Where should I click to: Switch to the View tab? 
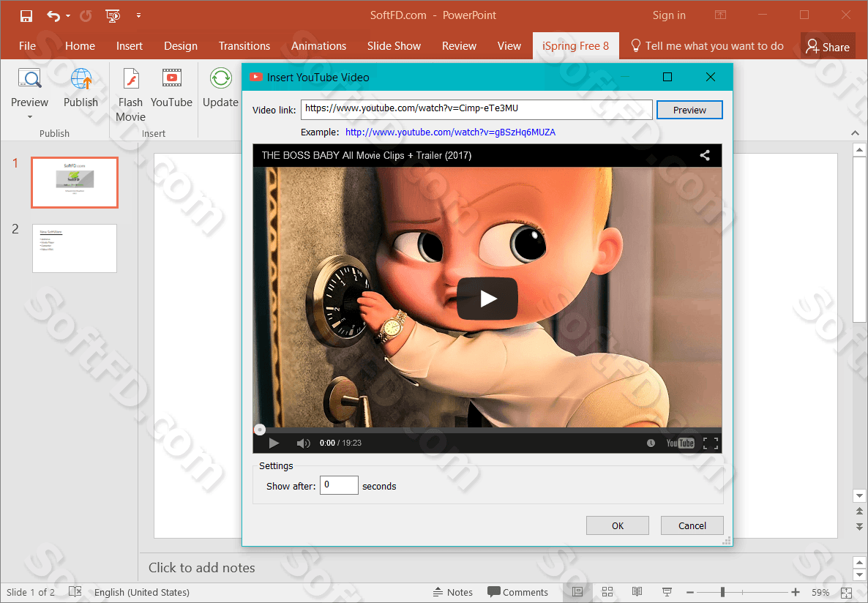pyautogui.click(x=509, y=46)
